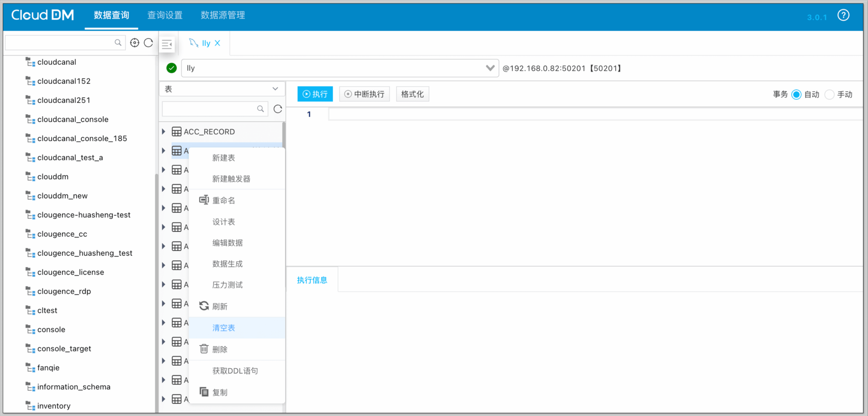Image resolution: width=868 pixels, height=416 pixels.
Task: Choose 清空表 from context menu
Action: [x=224, y=328]
